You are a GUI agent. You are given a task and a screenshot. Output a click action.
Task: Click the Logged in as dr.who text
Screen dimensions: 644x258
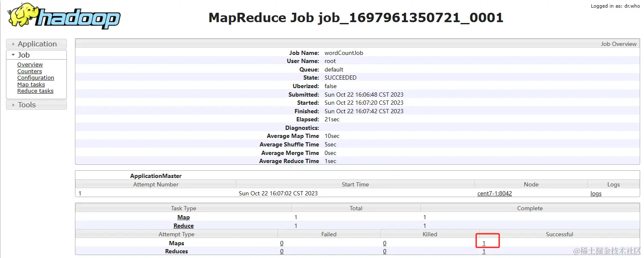pos(615,6)
